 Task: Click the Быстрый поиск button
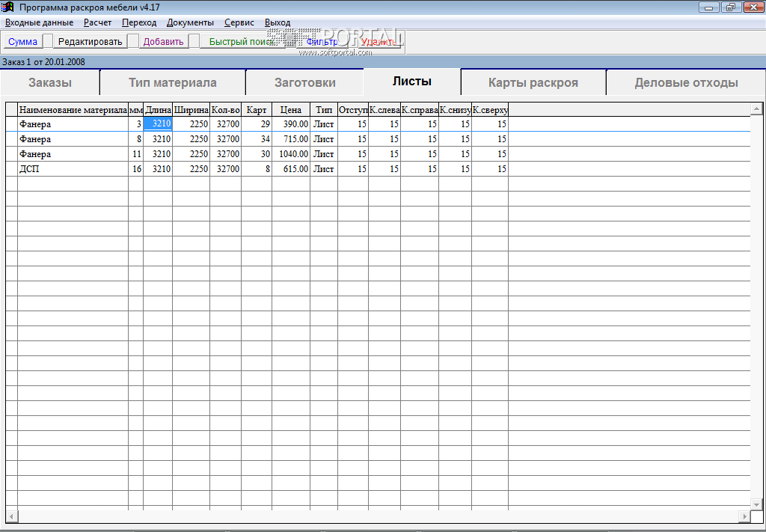coord(243,41)
